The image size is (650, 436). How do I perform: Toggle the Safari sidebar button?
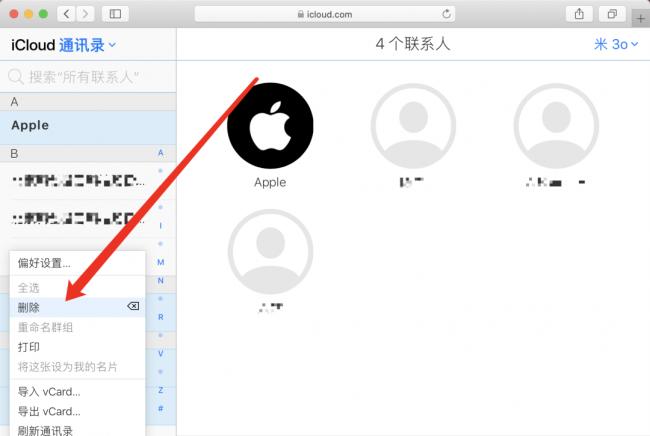[x=115, y=14]
